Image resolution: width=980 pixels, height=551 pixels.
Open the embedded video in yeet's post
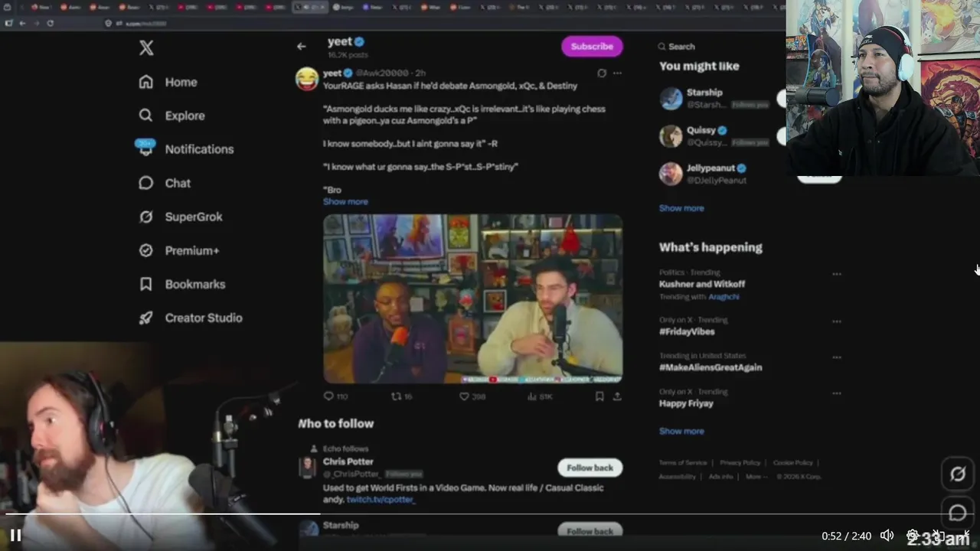472,298
